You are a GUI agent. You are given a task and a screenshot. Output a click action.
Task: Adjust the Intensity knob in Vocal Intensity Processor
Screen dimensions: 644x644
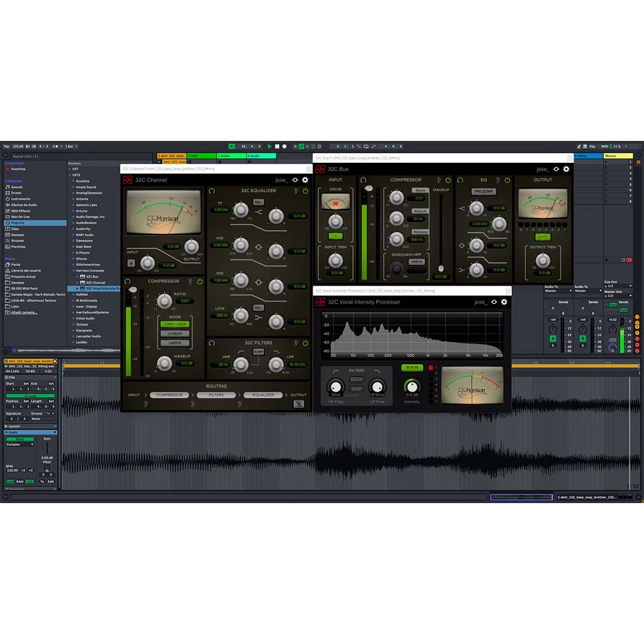(412, 387)
